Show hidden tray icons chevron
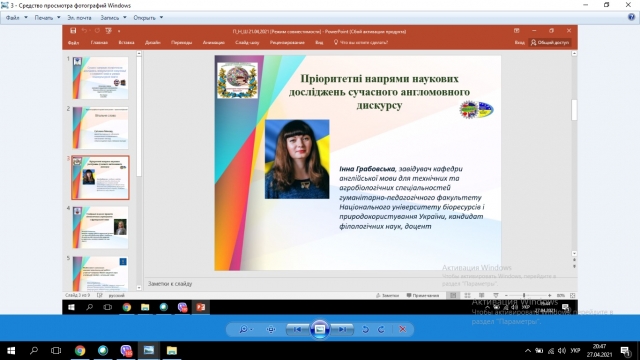640x360 pixels. click(527, 351)
